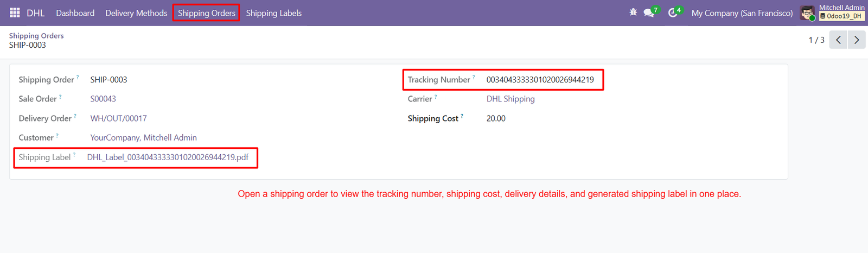Download the DHL label PDF file

click(x=168, y=157)
